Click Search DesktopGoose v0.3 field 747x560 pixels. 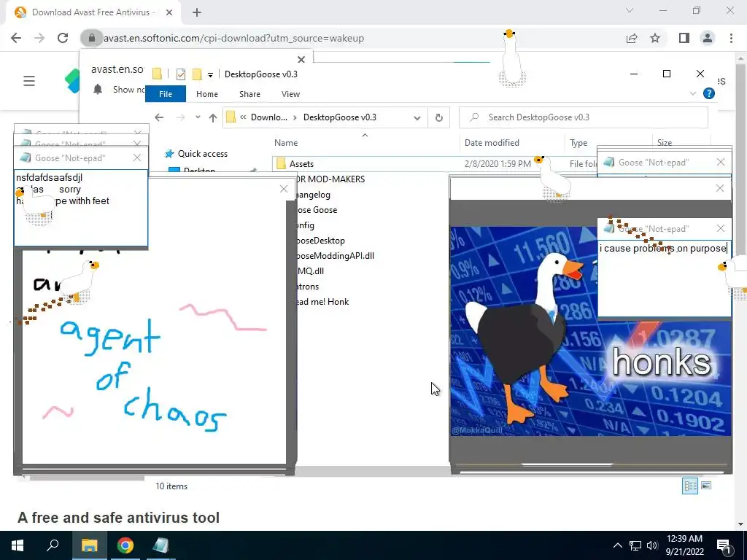tap(583, 117)
